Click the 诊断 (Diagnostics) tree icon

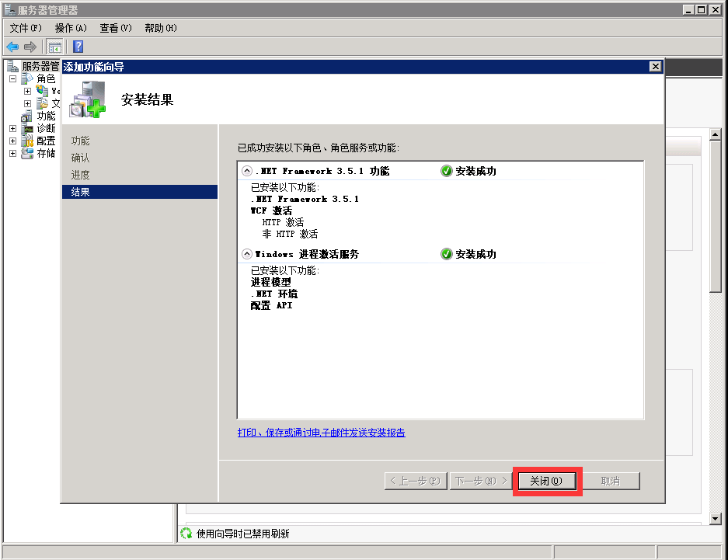coord(28,128)
